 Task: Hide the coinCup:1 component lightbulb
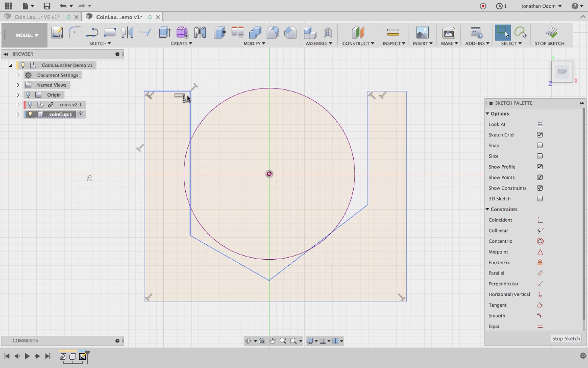pos(30,114)
